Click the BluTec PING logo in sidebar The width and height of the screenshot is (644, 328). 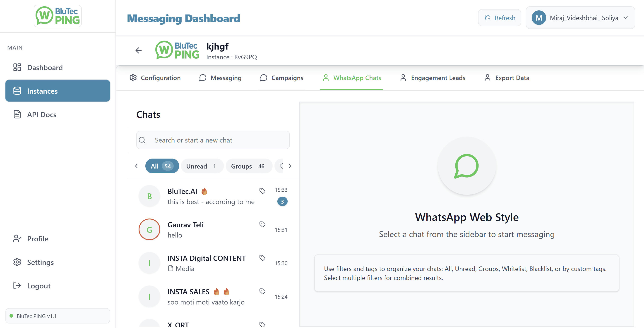pyautogui.click(x=58, y=16)
